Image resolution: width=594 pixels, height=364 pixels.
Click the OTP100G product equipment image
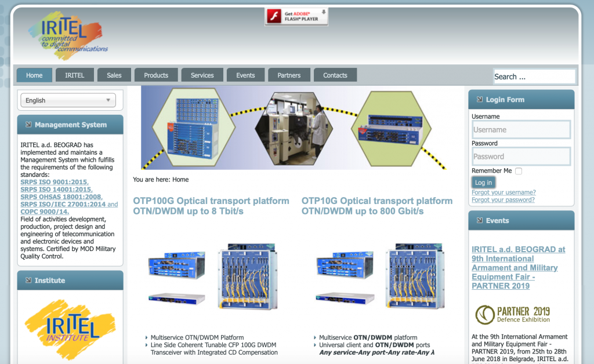coord(213,276)
